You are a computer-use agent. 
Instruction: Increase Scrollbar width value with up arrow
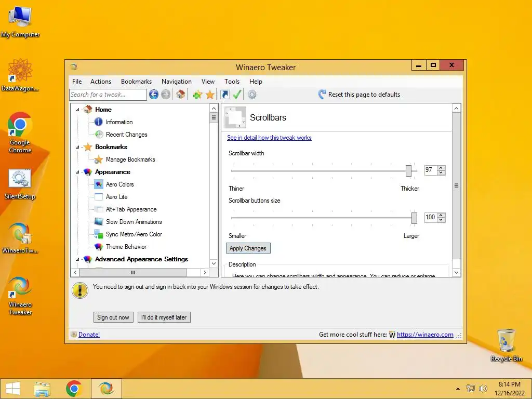pos(441,168)
